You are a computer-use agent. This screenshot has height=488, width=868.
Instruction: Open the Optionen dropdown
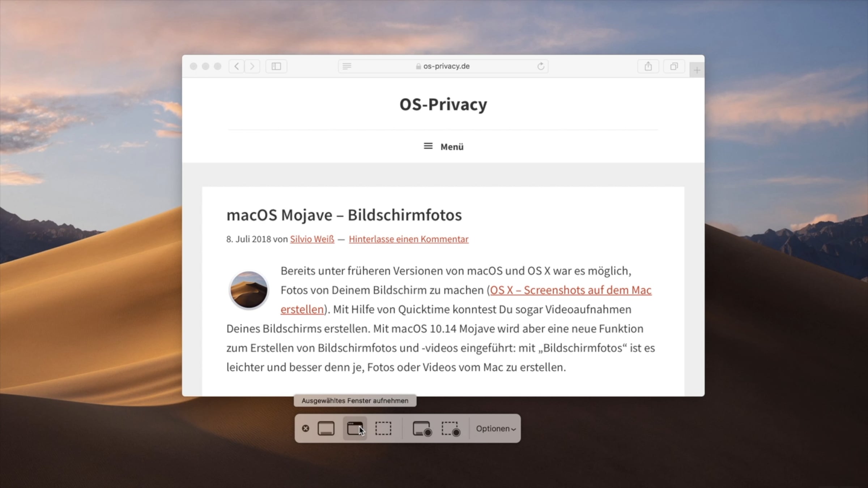click(495, 428)
